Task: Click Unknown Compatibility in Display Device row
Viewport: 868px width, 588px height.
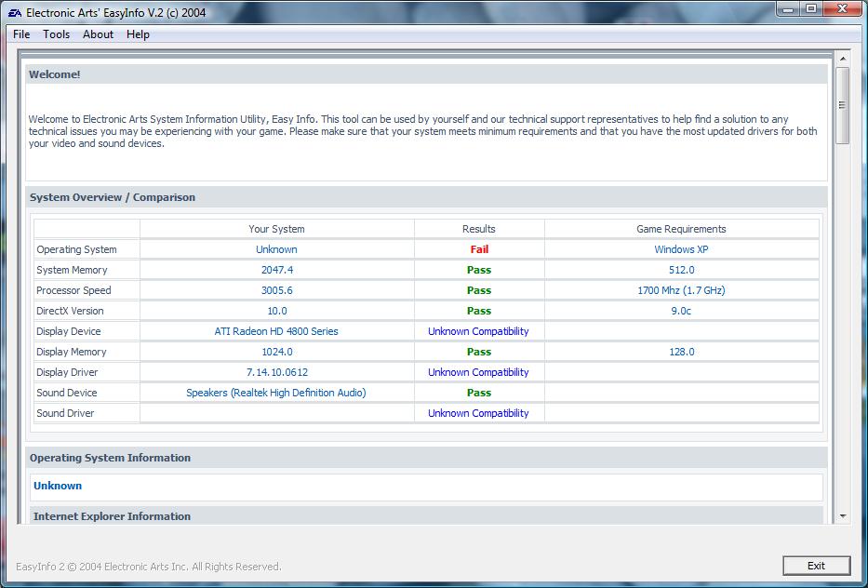Action: pyautogui.click(x=478, y=331)
